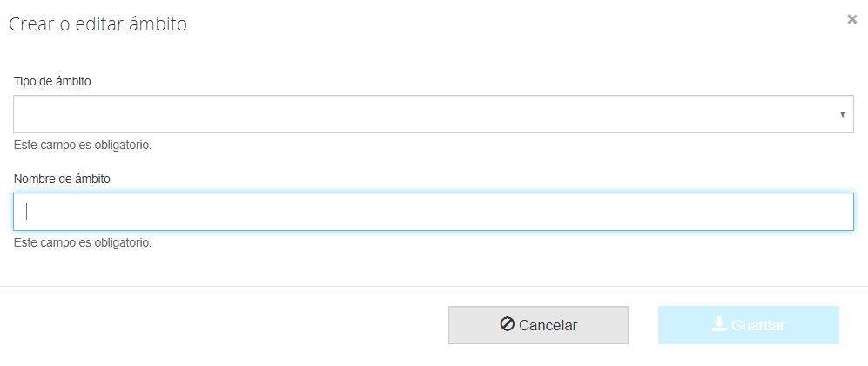This screenshot has height=366, width=868.
Task: Click the download icon on Guardar
Action: pyautogui.click(x=719, y=324)
